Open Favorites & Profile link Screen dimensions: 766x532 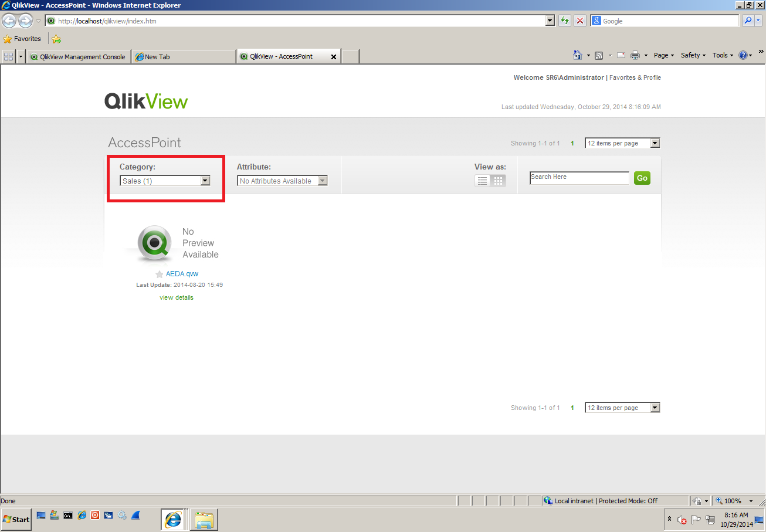click(635, 77)
